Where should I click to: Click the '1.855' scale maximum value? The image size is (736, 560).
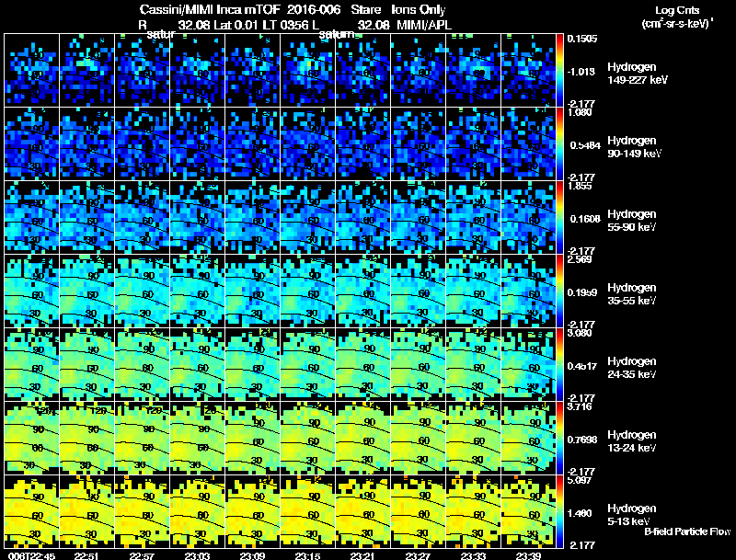[x=580, y=186]
